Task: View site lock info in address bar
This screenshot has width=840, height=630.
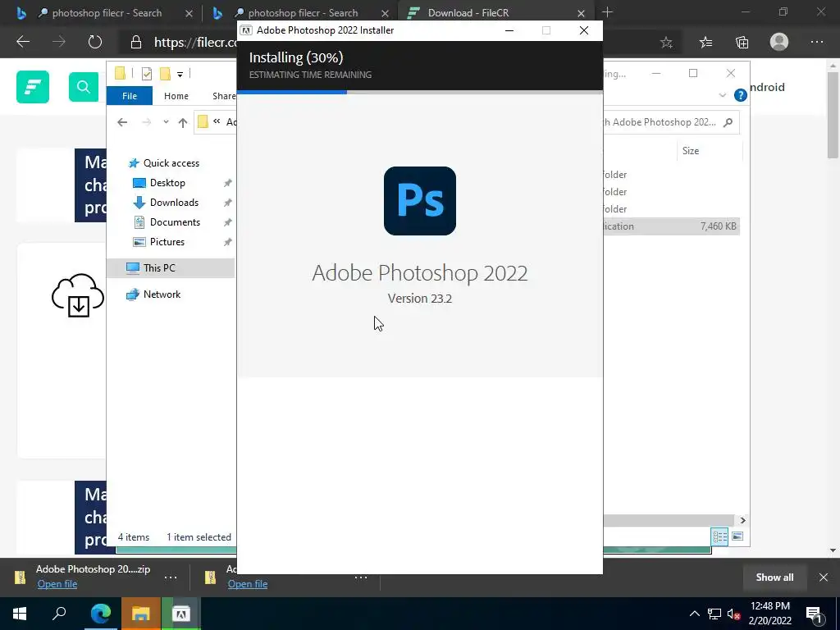Action: [136, 42]
